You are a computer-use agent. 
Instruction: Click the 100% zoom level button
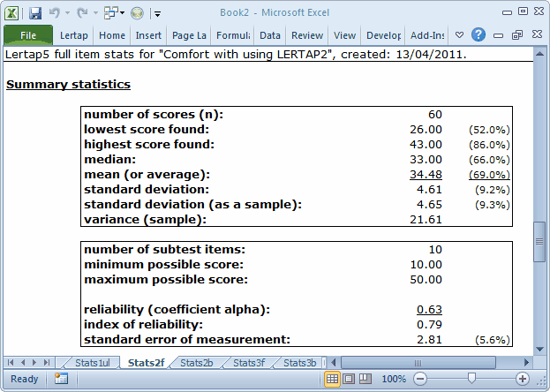[394, 379]
